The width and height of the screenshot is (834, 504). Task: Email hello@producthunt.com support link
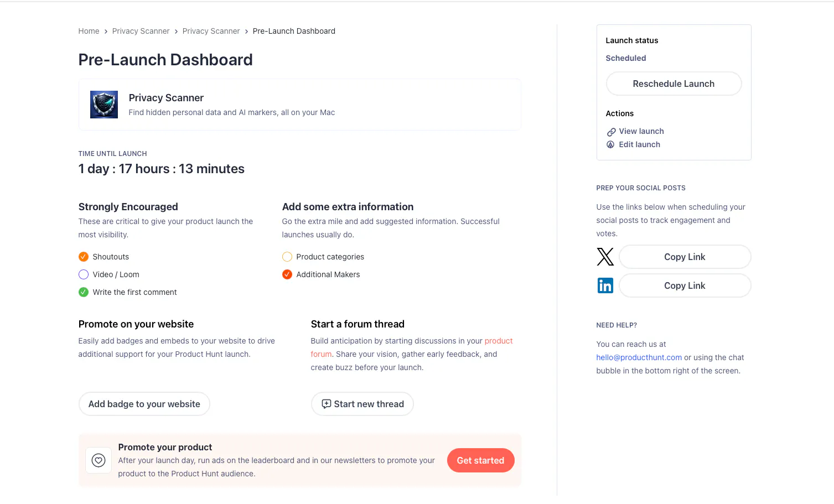(x=639, y=357)
